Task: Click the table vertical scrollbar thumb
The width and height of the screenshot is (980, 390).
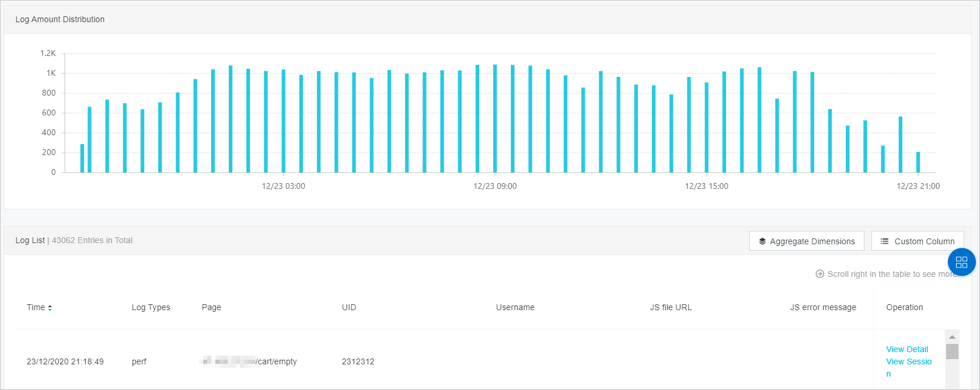Action: [952, 352]
